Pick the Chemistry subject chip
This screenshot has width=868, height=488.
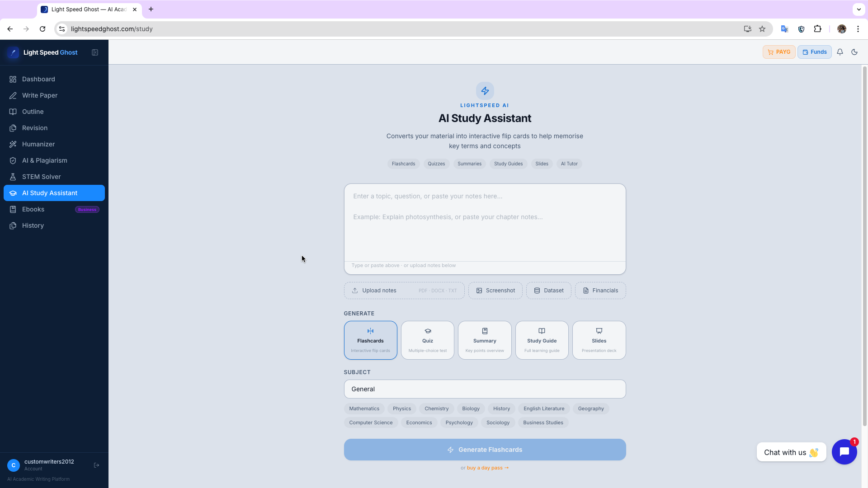[437, 408]
